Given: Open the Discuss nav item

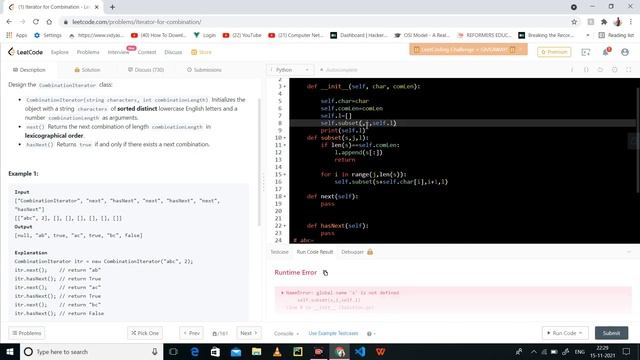Looking at the screenshot, I should [x=173, y=52].
